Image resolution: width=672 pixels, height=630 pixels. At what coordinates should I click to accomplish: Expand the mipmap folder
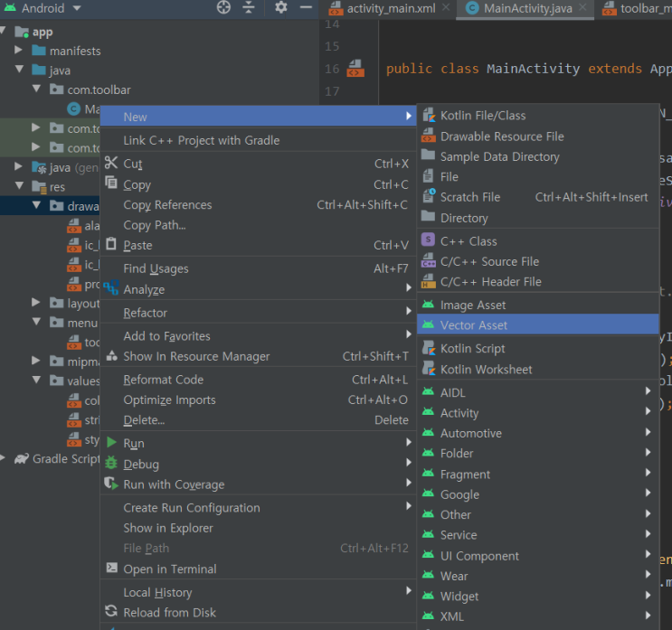[x=36, y=361]
